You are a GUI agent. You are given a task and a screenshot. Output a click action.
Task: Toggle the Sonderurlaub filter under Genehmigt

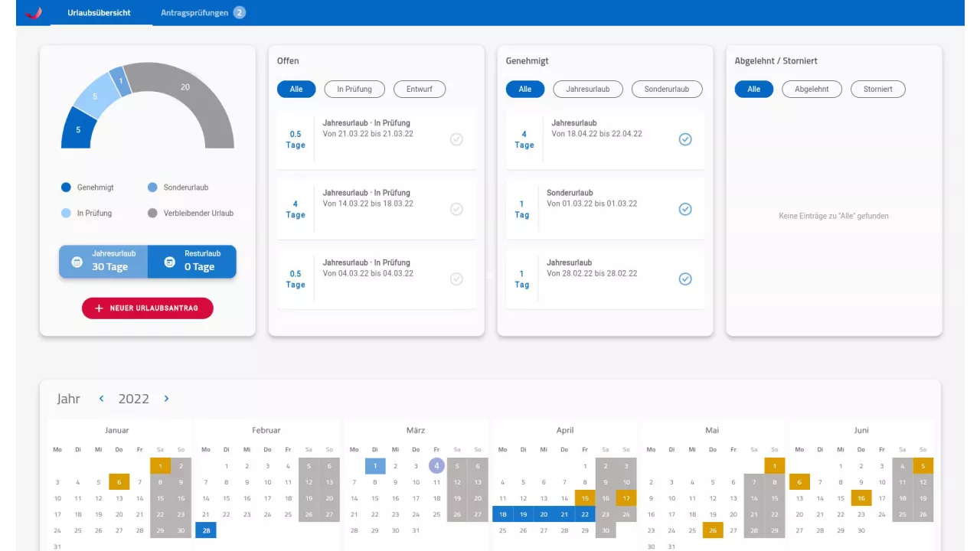[x=667, y=89]
